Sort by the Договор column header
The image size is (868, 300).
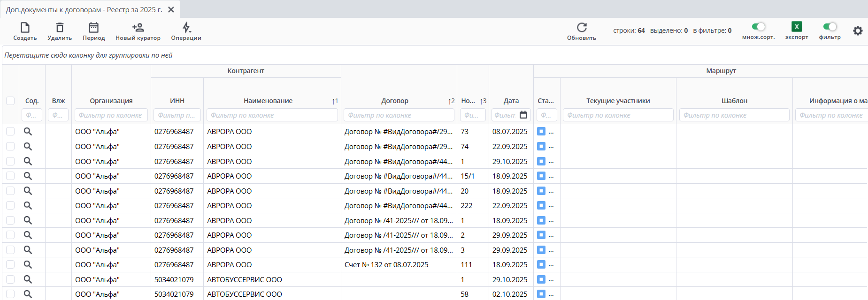[x=394, y=101]
